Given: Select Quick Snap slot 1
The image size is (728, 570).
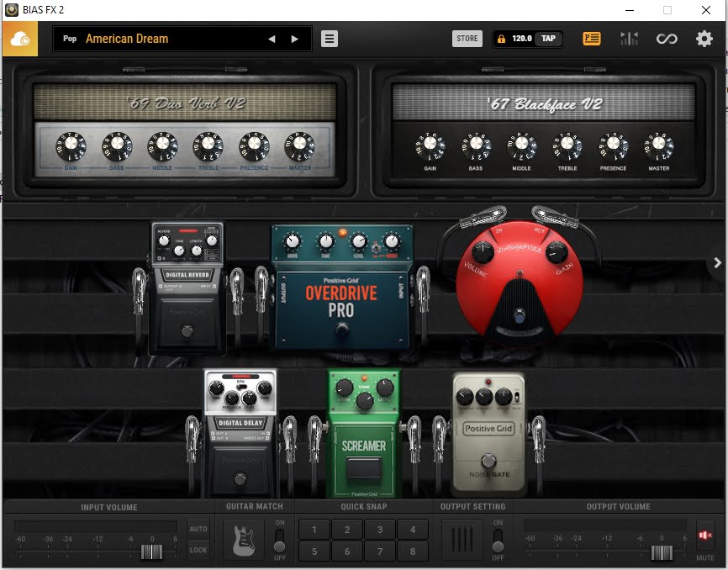Looking at the screenshot, I should [314, 530].
